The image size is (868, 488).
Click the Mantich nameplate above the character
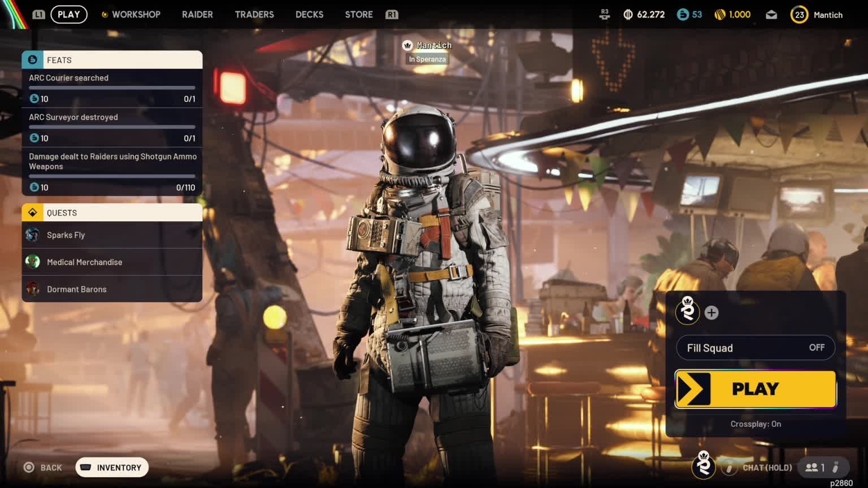click(434, 45)
